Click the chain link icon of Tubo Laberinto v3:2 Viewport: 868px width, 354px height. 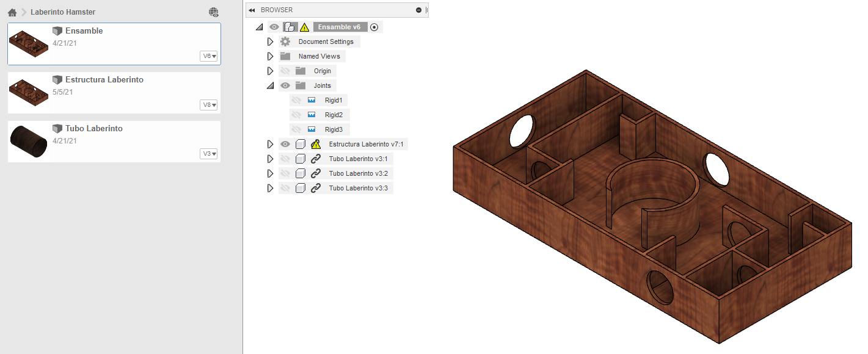pos(316,173)
